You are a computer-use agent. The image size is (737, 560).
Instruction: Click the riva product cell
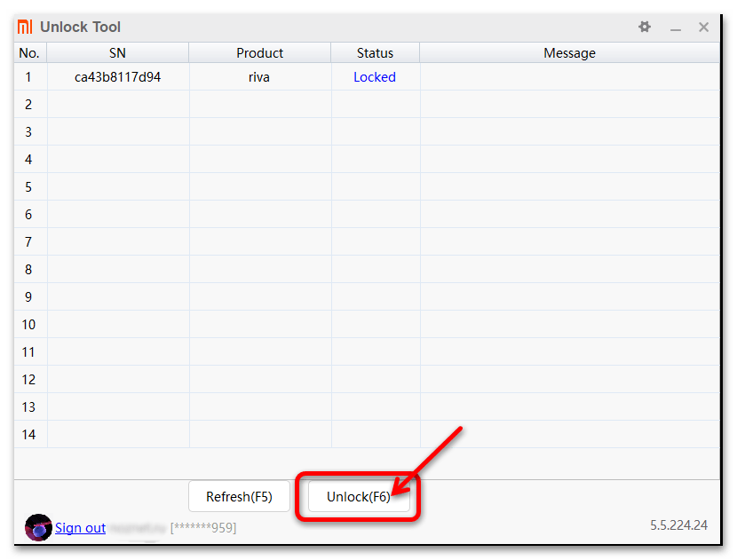coord(259,77)
